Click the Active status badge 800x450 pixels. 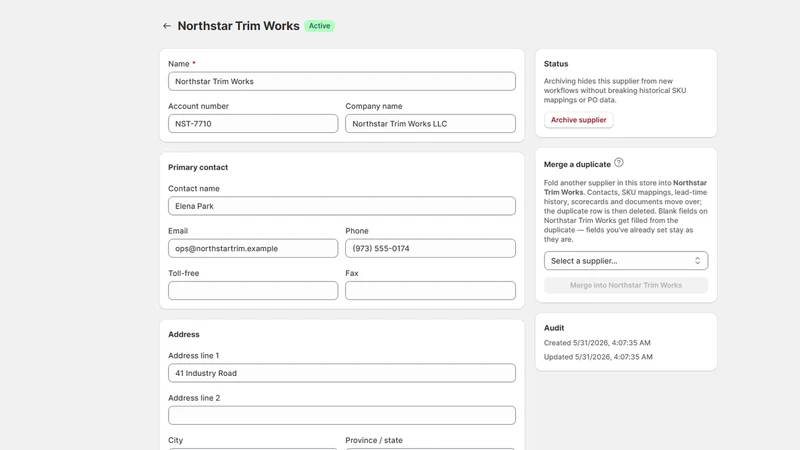(x=319, y=26)
